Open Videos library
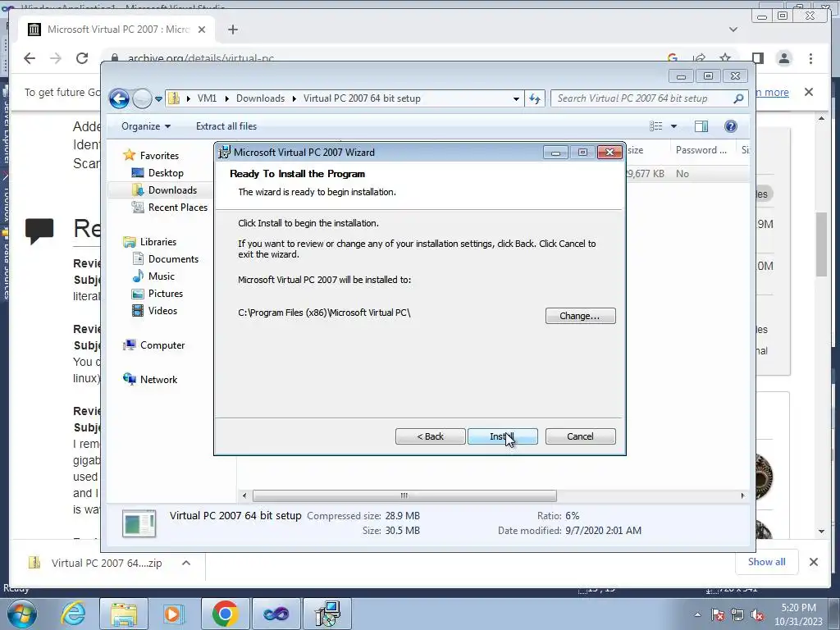840x630 pixels. tap(162, 311)
